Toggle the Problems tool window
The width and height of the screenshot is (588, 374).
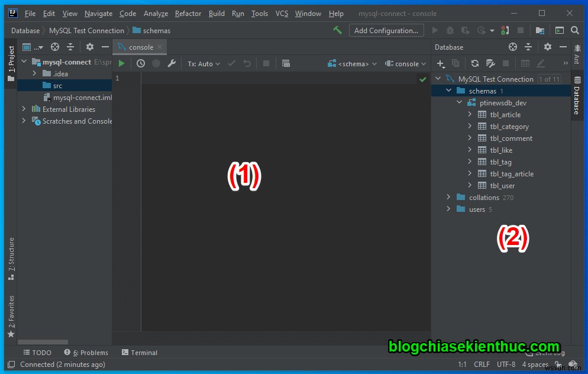(86, 352)
